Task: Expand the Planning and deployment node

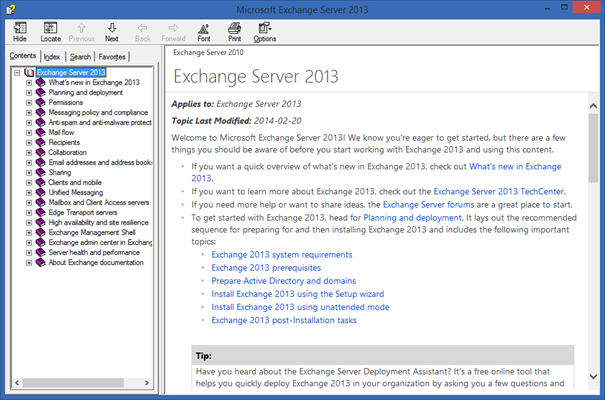Action: [x=29, y=92]
